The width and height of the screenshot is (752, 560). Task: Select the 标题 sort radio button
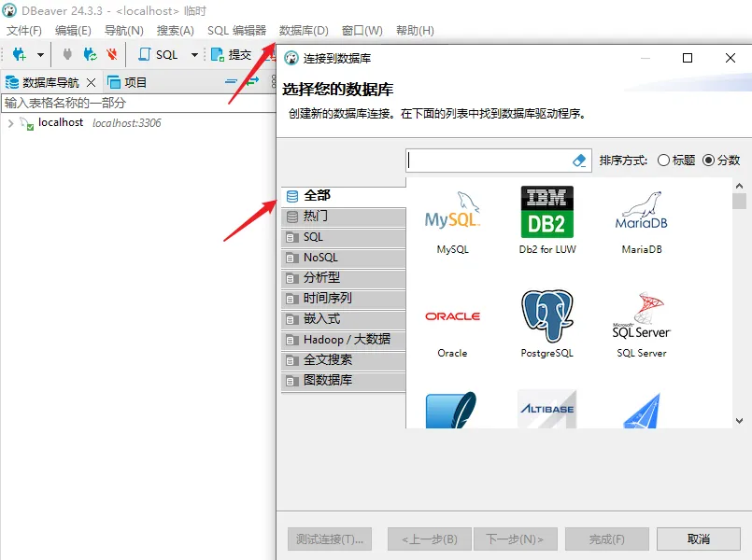click(x=664, y=160)
